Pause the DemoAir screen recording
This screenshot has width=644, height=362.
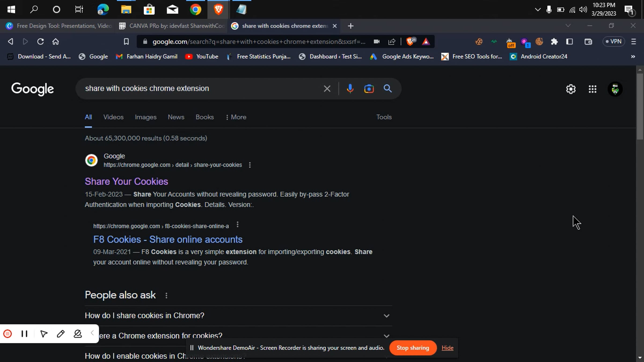tap(24, 334)
